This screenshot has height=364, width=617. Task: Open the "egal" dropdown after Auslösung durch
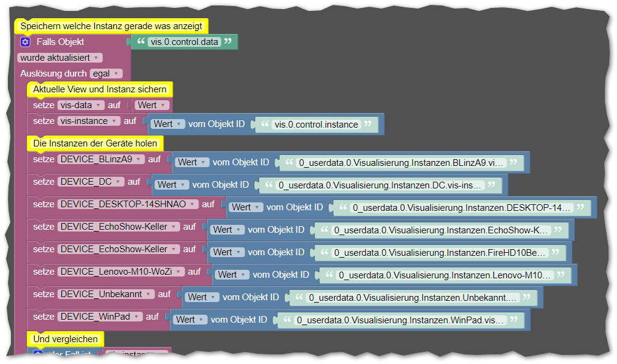106,74
